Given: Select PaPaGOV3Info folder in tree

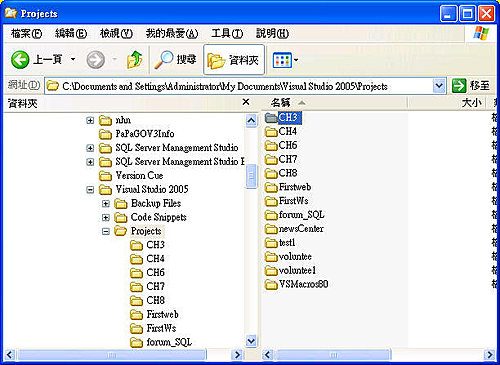Looking at the screenshot, I should (137, 134).
